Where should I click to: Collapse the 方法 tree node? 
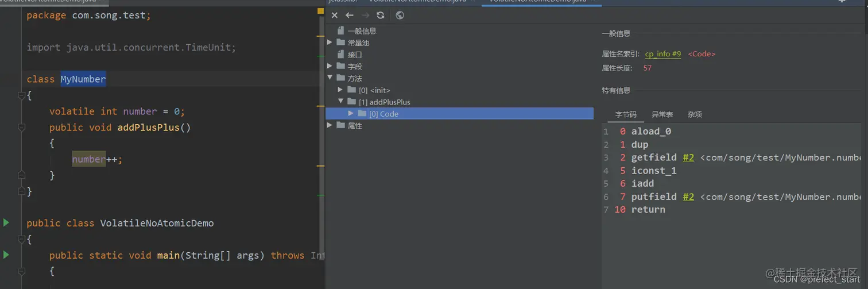point(330,78)
